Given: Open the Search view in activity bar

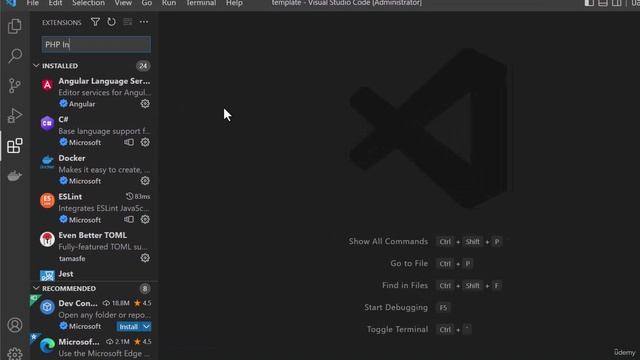Looking at the screenshot, I should 15,56.
